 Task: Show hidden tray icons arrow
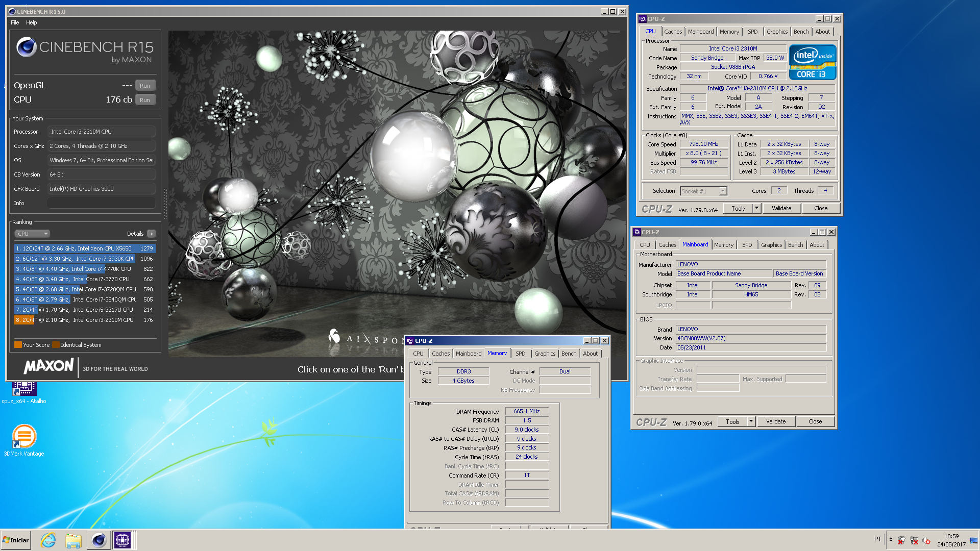[891, 540]
